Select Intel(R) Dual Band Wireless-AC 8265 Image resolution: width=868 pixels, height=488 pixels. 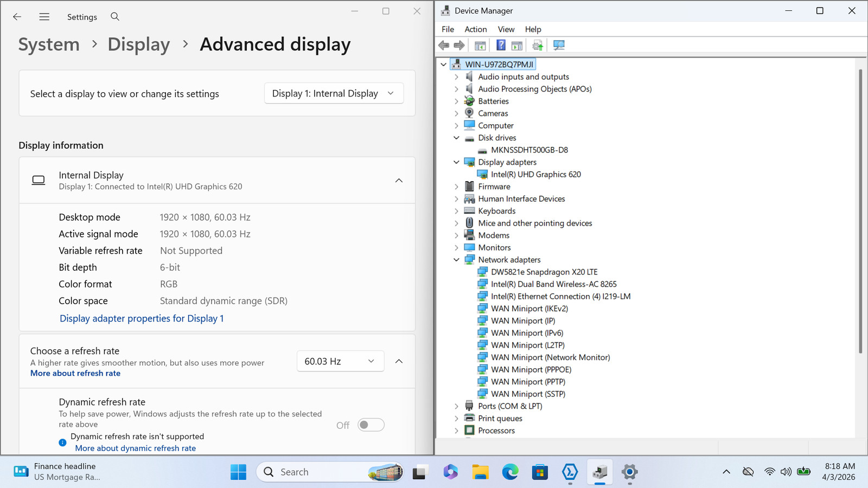(553, 284)
